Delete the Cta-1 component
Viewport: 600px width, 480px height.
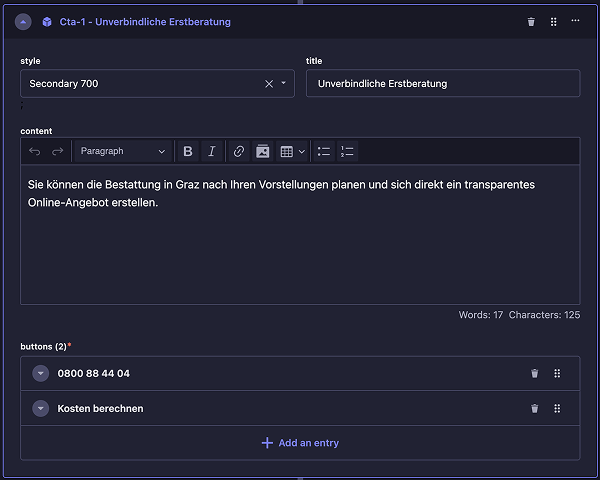tap(531, 22)
